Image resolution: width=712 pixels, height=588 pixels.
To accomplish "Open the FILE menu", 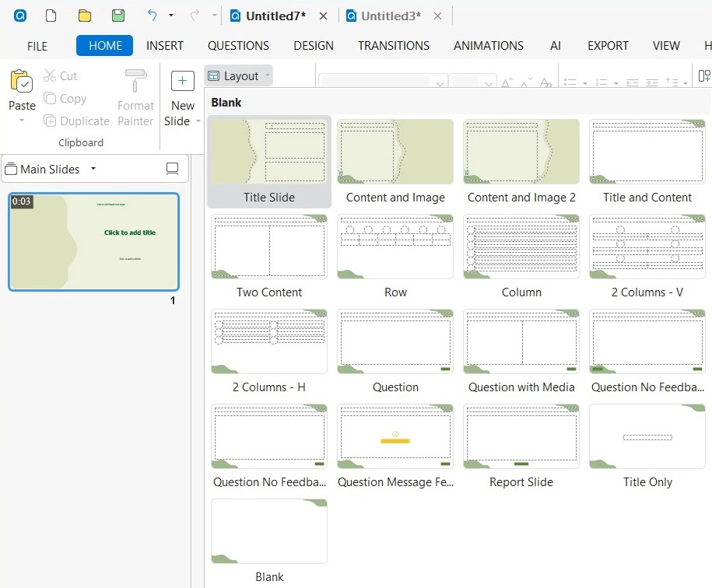I will pos(37,46).
